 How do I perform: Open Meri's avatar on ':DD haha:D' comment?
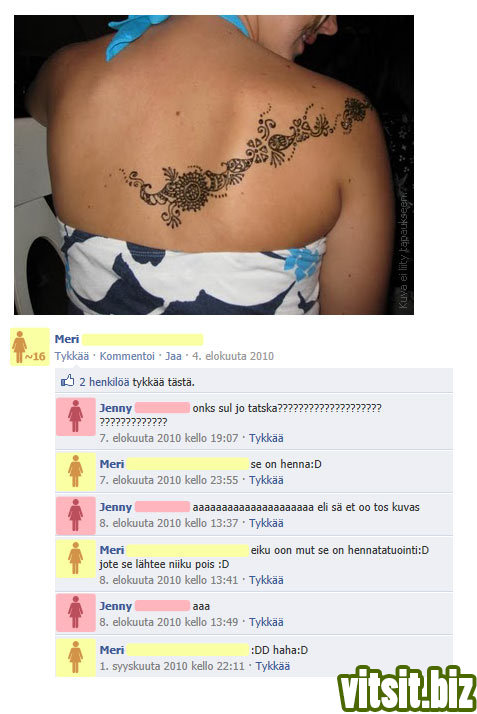point(76,657)
